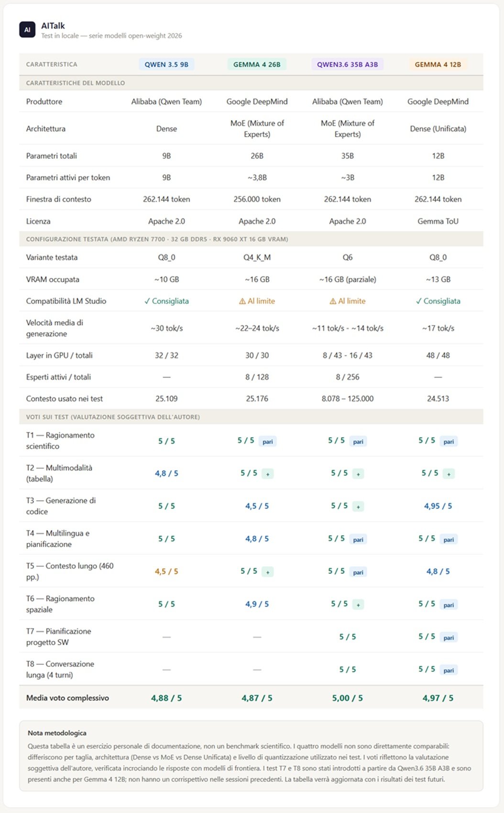Screen dimensions: 504x813
Task: Click the QWEN 3.5 9B header badge
Action: 166,65
